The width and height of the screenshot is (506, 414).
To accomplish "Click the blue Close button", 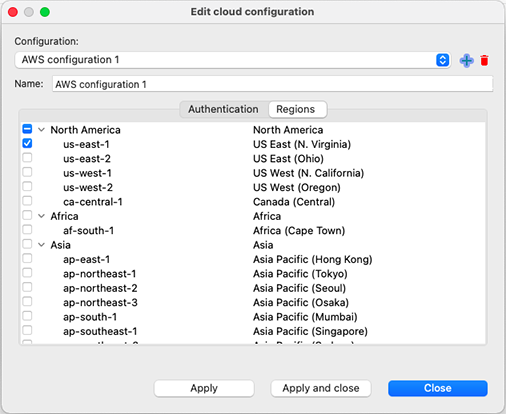I will (438, 388).
